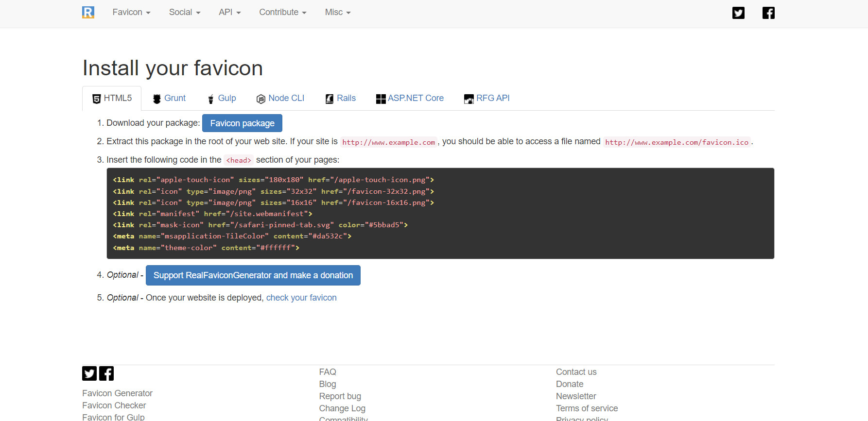Open the Change Log footer link
Image resolution: width=868 pixels, height=421 pixels.
[x=342, y=408]
